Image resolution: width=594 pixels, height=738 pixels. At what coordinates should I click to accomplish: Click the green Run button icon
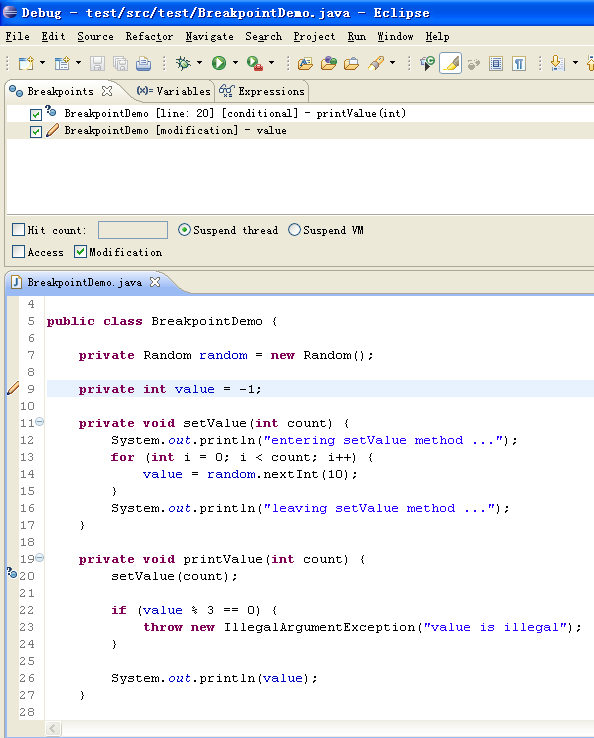coord(219,63)
